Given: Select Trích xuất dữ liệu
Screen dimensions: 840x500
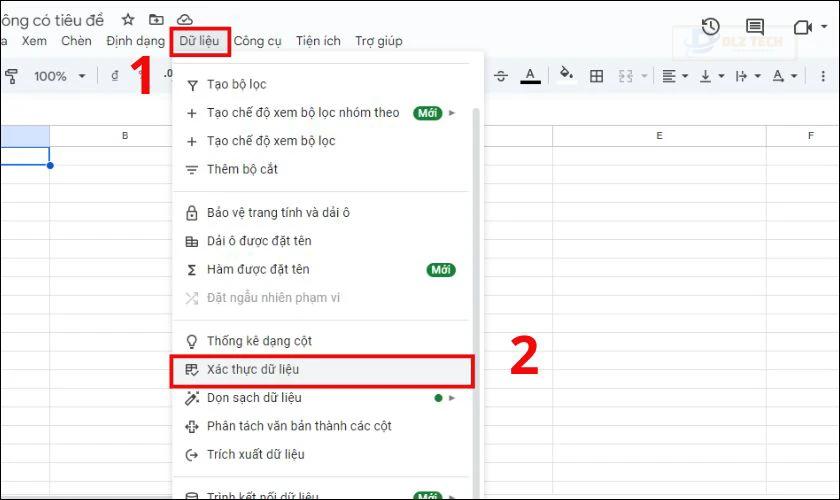Looking at the screenshot, I should tap(322, 455).
